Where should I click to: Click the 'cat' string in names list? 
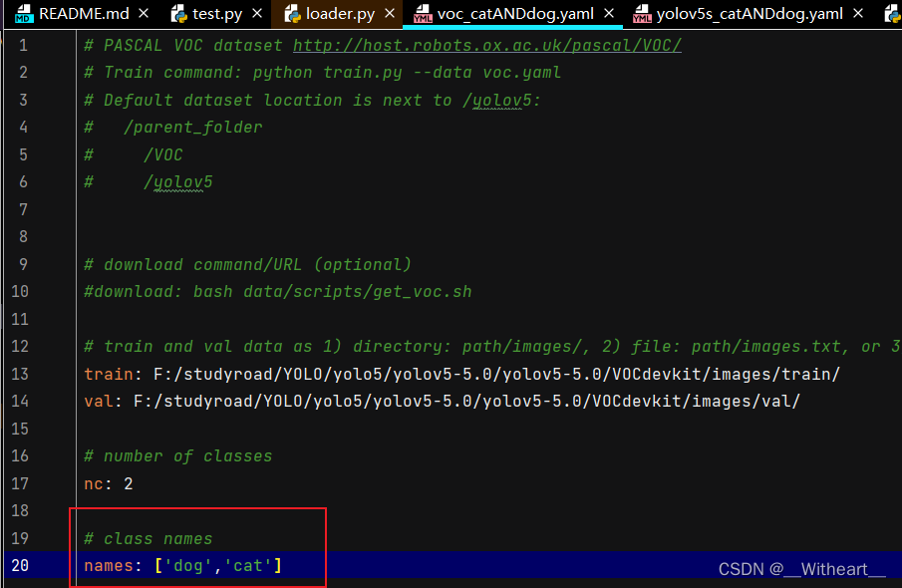pos(248,565)
